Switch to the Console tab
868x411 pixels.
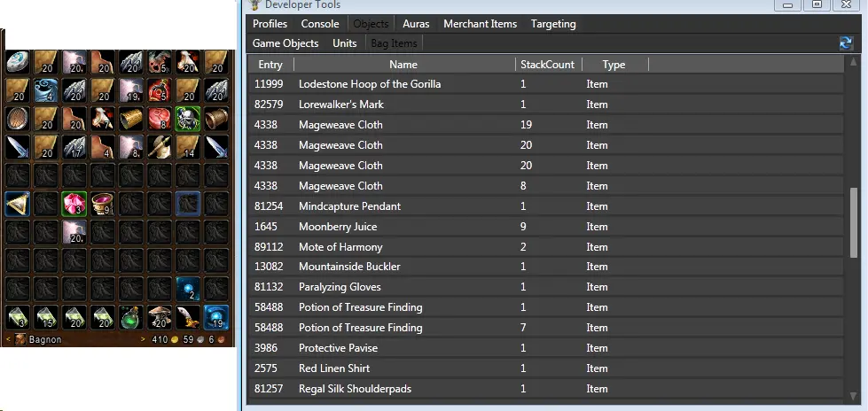(x=320, y=24)
